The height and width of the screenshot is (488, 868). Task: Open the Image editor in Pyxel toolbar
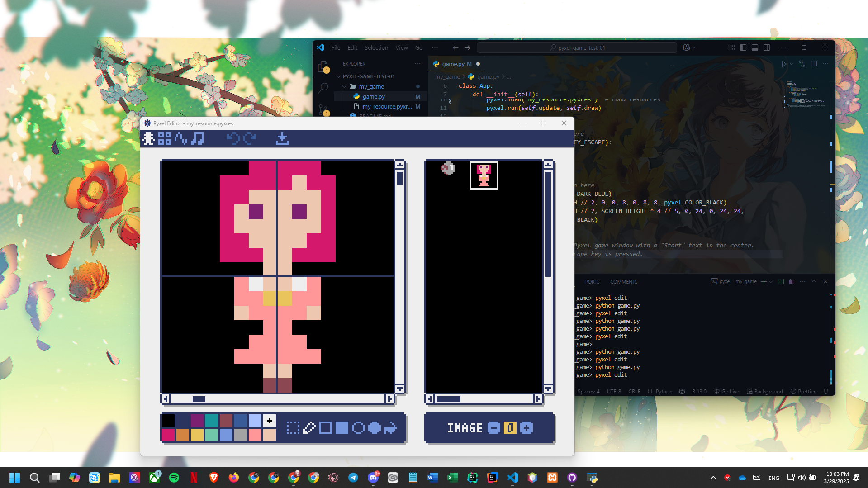tap(148, 138)
